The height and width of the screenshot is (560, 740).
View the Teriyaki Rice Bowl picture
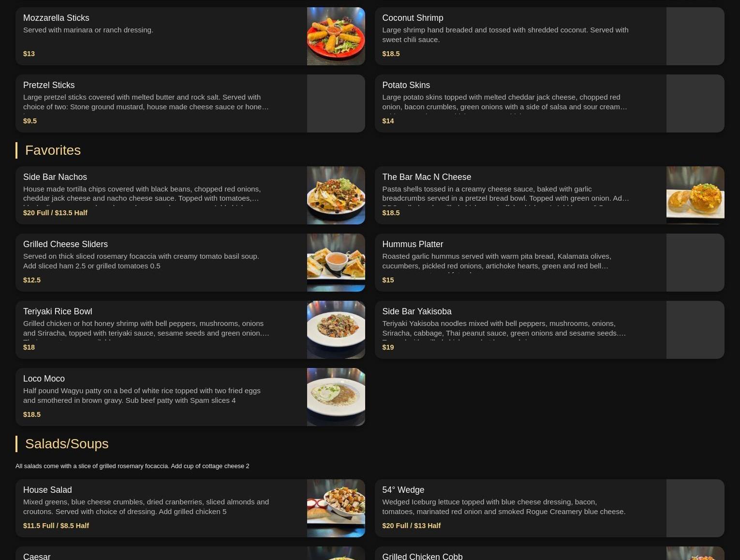point(336,330)
